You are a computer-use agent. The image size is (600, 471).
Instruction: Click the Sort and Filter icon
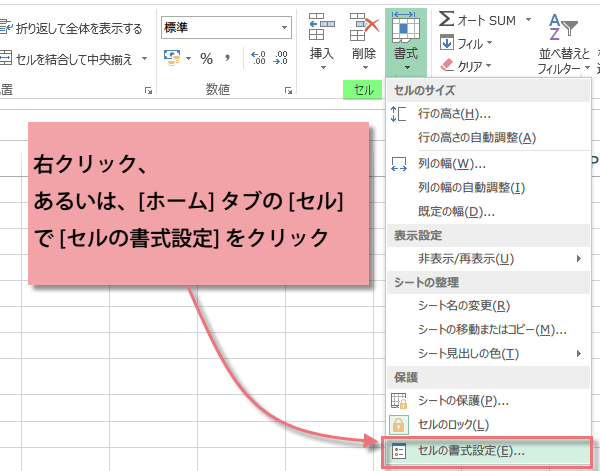tap(565, 40)
